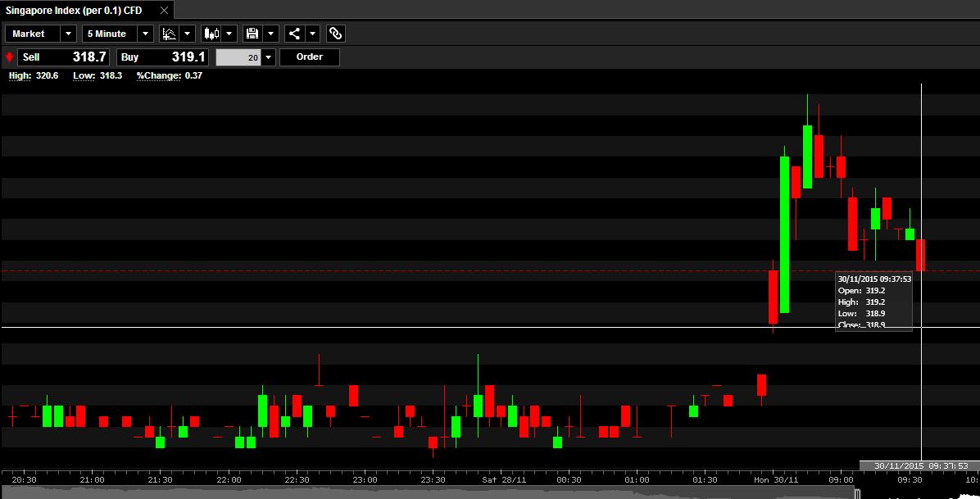Expand the 5 Minute interval dropdown arrow
Viewport: 980px width, 499px height.
(146, 34)
